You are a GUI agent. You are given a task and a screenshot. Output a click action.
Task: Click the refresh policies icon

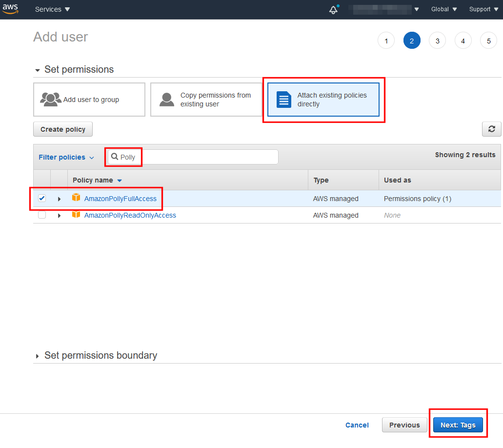coord(492,129)
